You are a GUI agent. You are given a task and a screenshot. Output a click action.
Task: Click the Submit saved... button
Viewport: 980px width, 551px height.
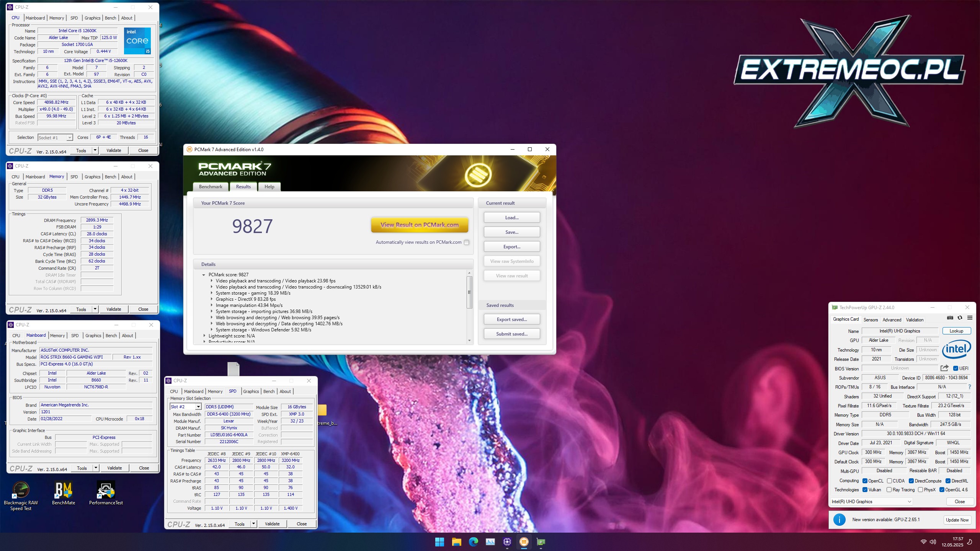(x=512, y=334)
